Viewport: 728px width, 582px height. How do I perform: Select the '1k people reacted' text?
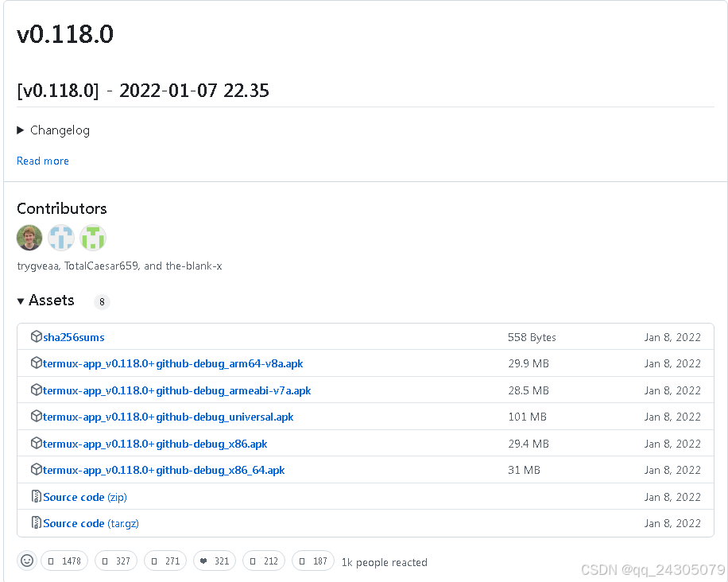click(x=385, y=562)
